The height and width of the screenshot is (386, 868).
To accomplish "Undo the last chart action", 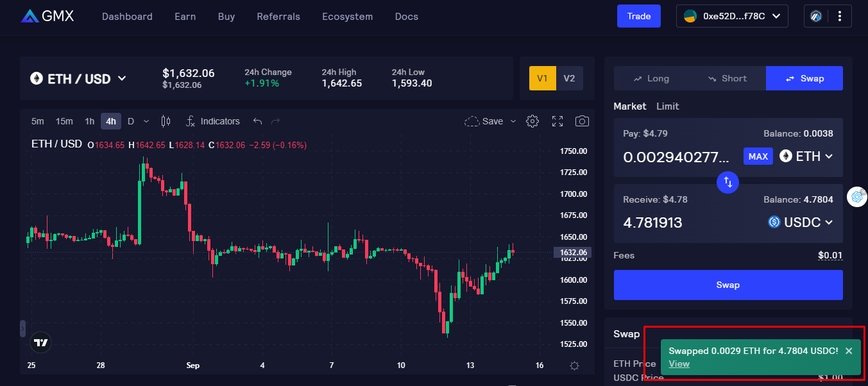I will click(x=258, y=121).
